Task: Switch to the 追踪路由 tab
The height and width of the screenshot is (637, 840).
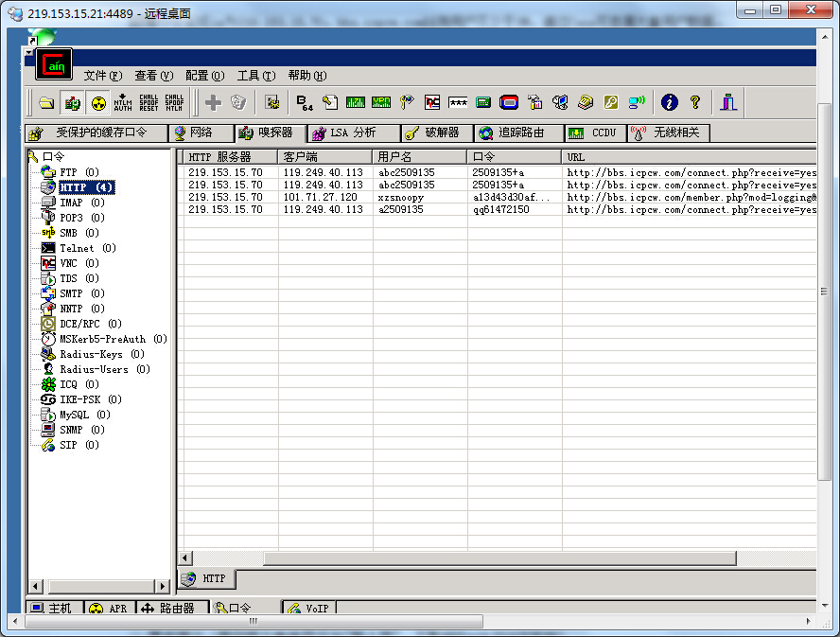Action: (x=519, y=133)
